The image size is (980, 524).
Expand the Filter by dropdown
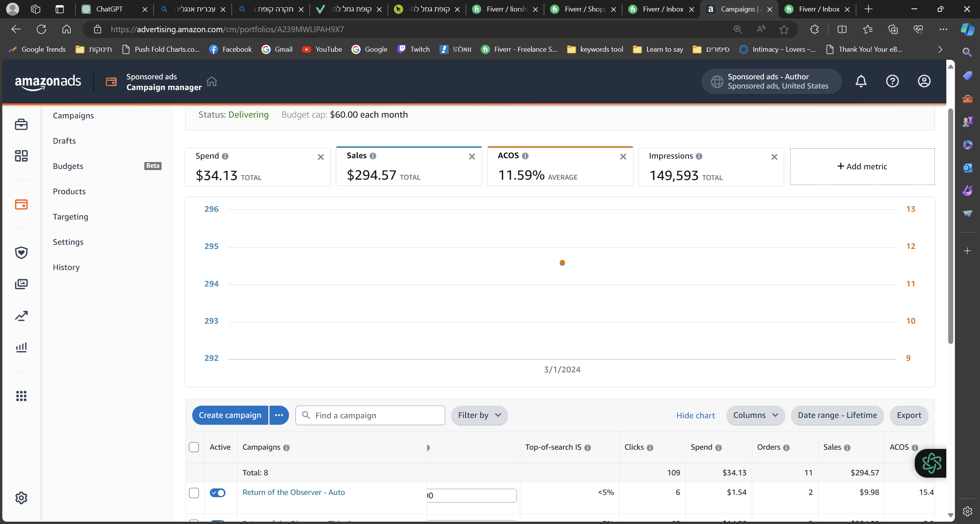(x=479, y=415)
